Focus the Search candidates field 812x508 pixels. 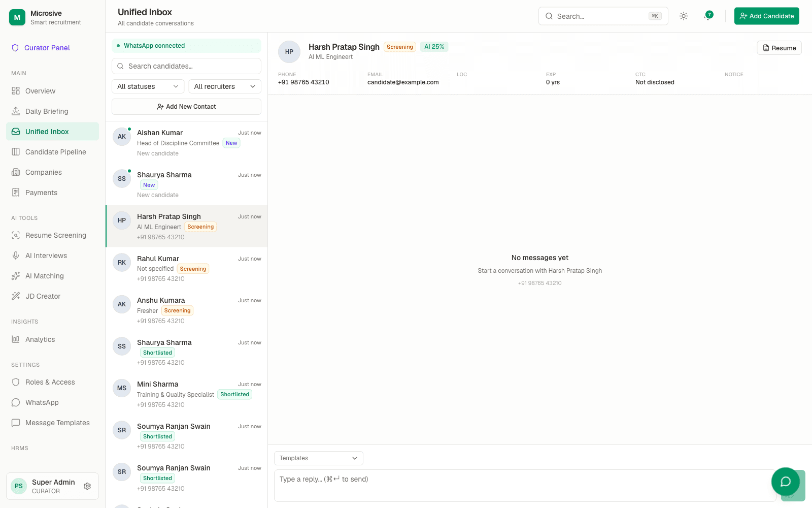tap(186, 66)
